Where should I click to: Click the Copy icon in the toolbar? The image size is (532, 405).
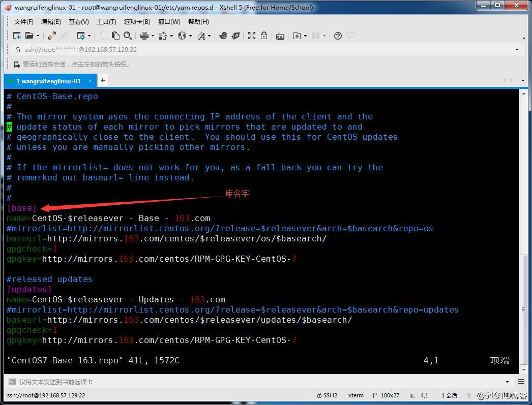coord(103,36)
